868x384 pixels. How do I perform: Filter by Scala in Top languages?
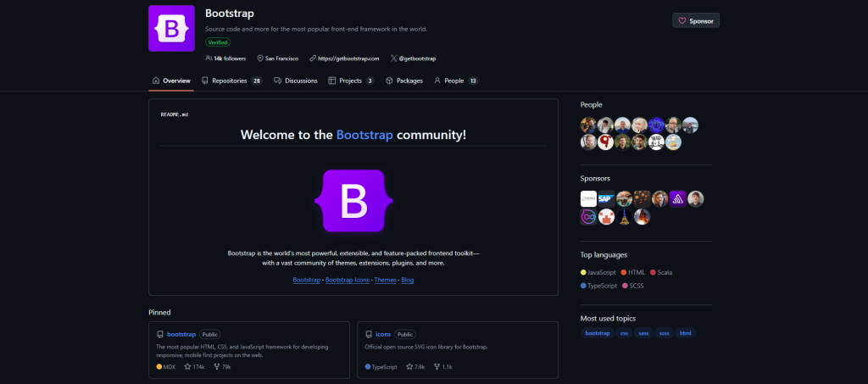click(661, 272)
